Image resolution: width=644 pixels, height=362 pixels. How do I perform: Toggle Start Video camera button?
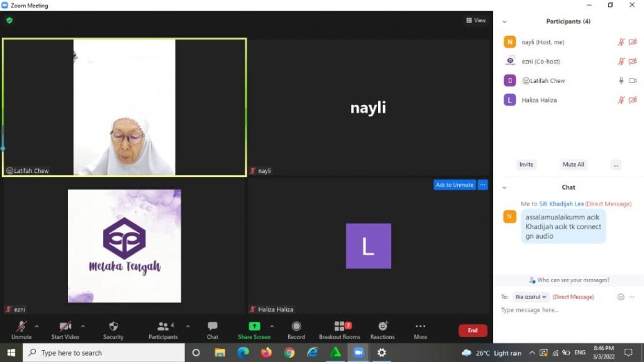pos(65,327)
